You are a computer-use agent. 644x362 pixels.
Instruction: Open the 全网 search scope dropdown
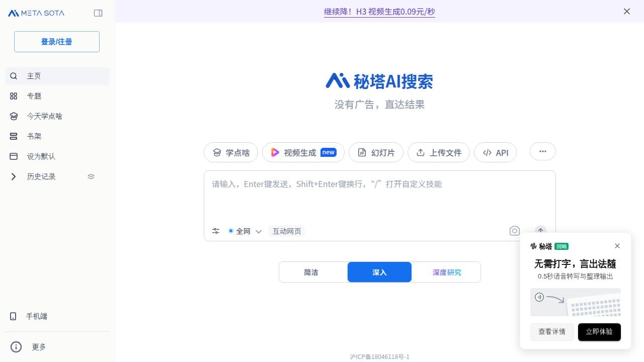(245, 231)
